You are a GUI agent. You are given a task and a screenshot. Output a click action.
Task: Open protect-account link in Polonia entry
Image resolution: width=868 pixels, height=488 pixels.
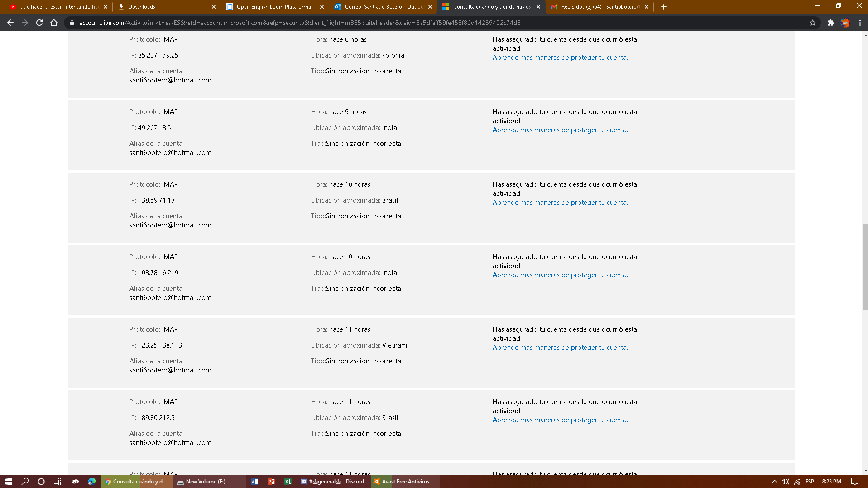[x=560, y=58]
